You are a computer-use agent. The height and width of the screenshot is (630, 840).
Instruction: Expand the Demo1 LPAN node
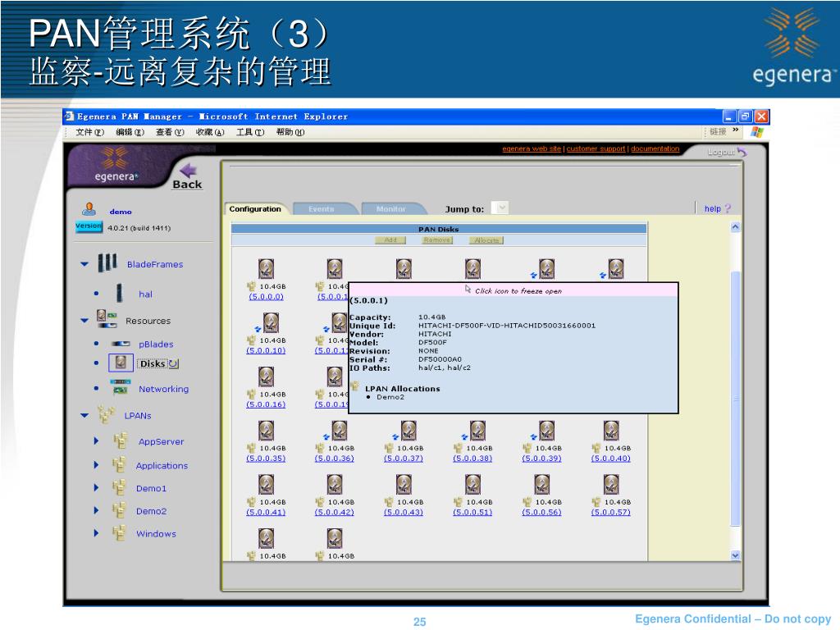click(97, 487)
